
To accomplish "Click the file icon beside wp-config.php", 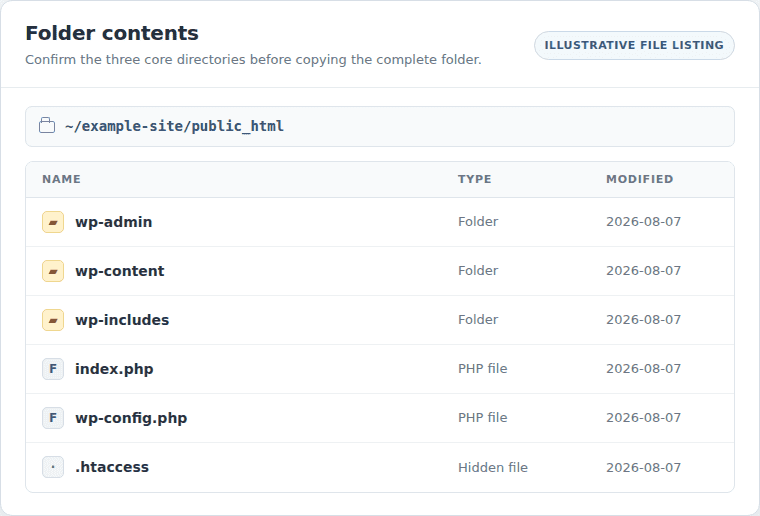I will point(53,418).
